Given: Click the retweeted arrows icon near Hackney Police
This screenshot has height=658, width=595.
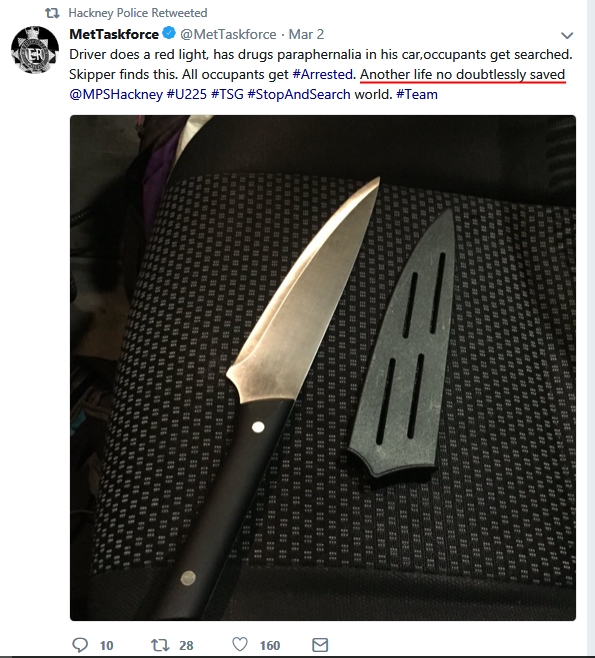Looking at the screenshot, I should (52, 13).
